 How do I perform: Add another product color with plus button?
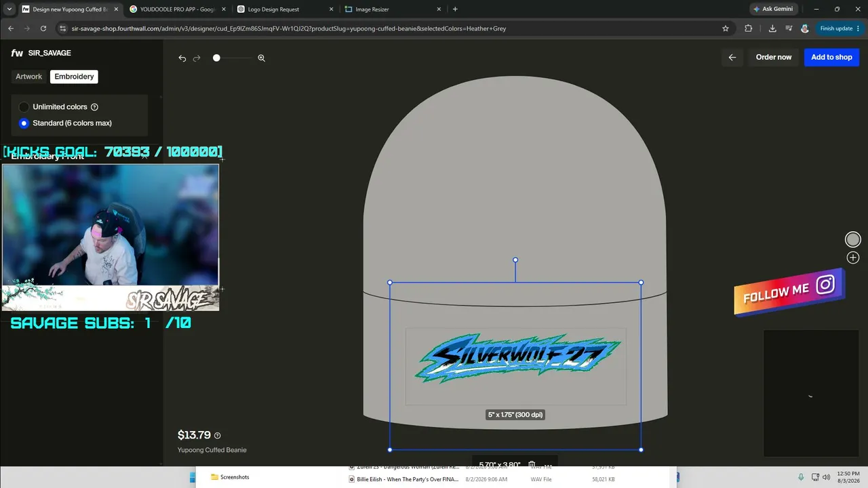(x=853, y=258)
